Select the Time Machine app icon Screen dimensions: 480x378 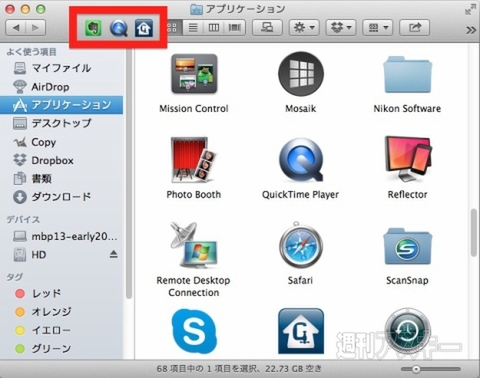click(407, 331)
